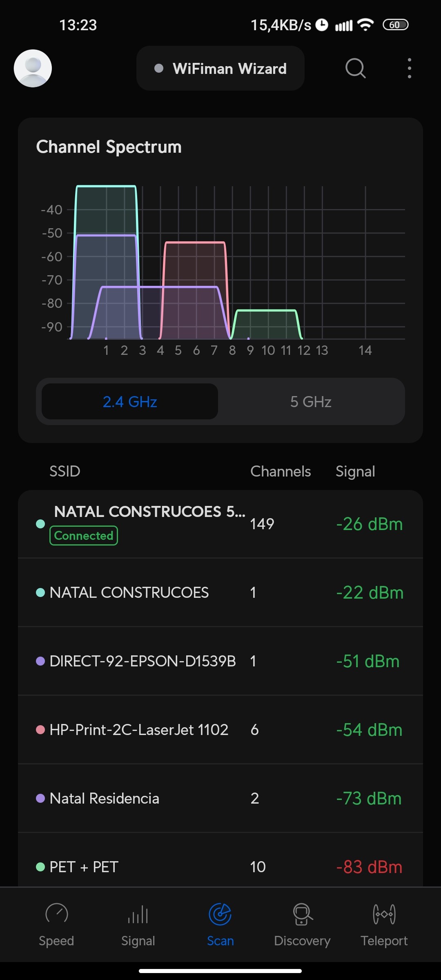Expand the WiFiman Wizard selector

(x=220, y=69)
